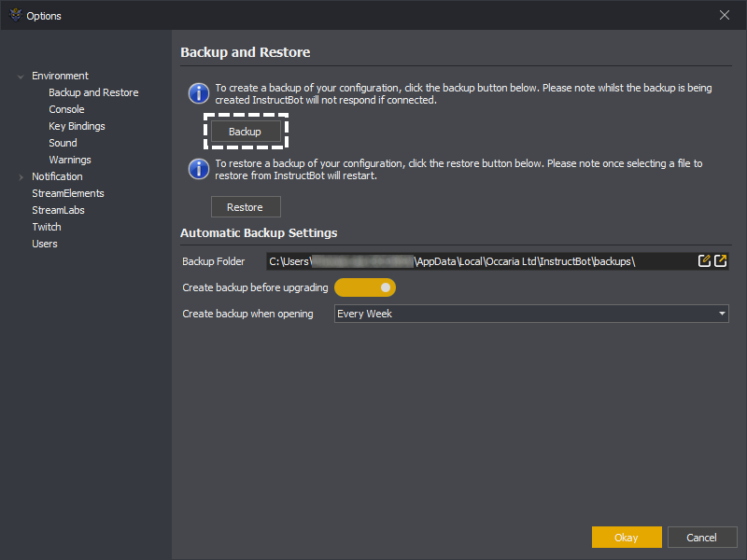Viewport: 747px width, 560px height.
Task: Expand the Notification tree node
Action: tap(21, 176)
